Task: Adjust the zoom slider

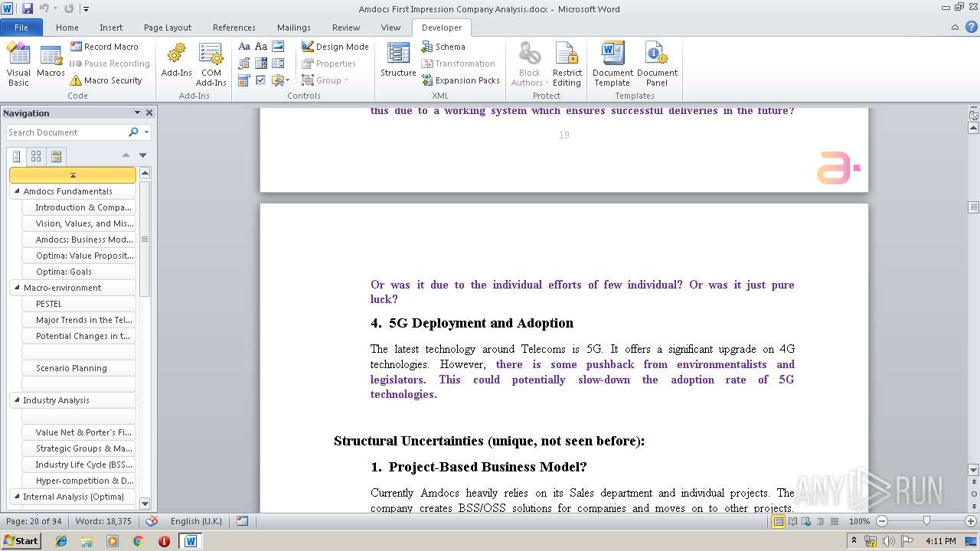Action: [x=926, y=520]
